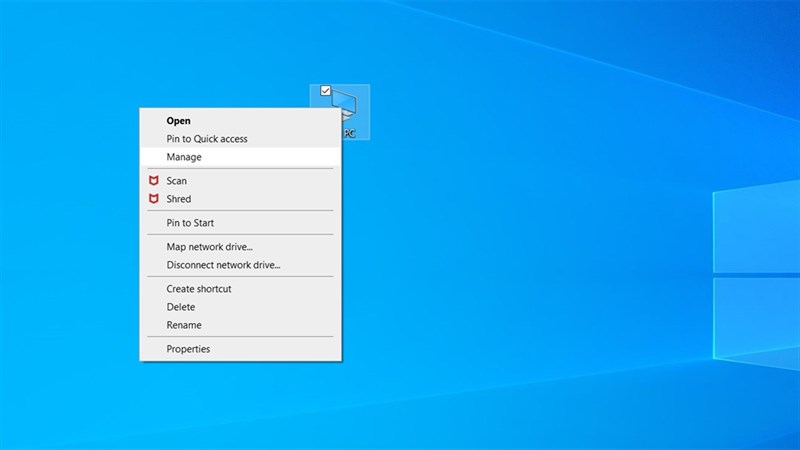The width and height of the screenshot is (800, 450).
Task: Choose the McAfee Shred option
Action: [240, 199]
